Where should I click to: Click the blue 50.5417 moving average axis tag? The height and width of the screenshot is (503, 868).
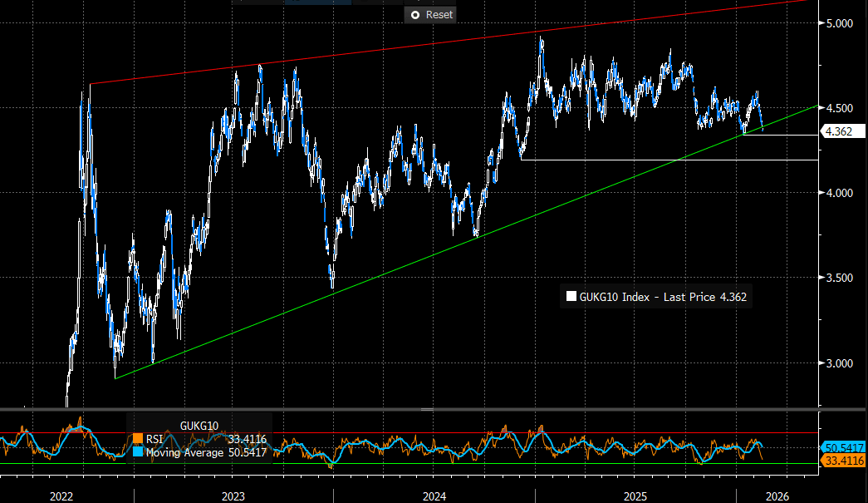click(x=842, y=447)
